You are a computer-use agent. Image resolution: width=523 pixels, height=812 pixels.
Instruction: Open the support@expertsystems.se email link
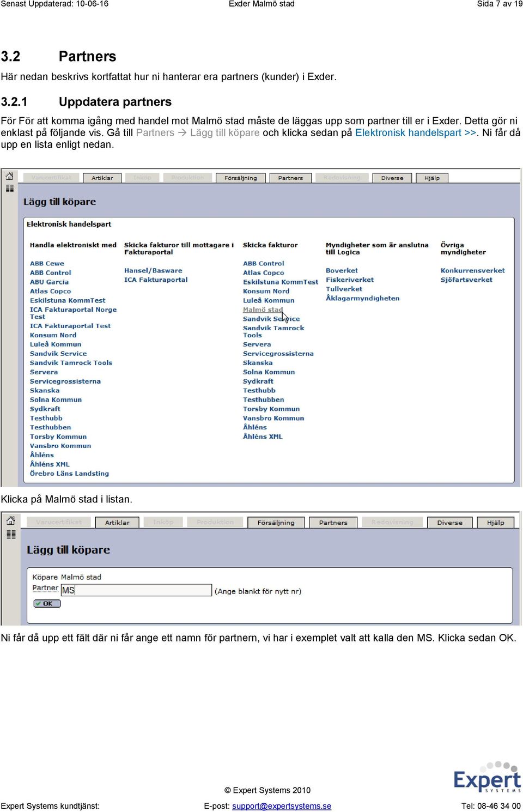(x=282, y=806)
